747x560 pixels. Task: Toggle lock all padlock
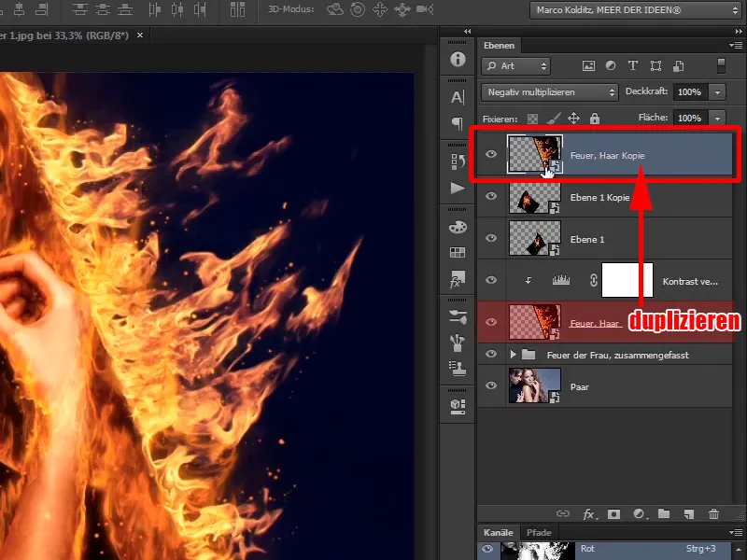click(595, 119)
